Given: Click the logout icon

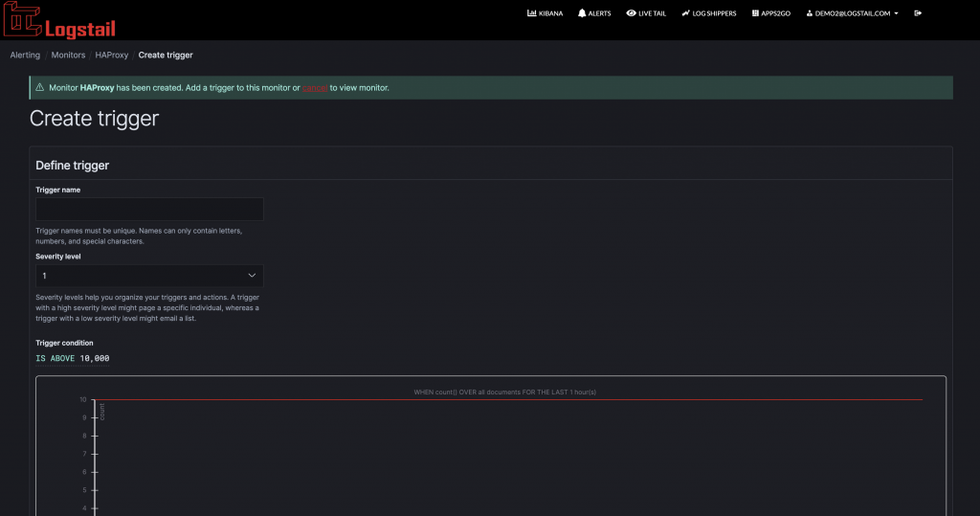Looking at the screenshot, I should (x=918, y=13).
